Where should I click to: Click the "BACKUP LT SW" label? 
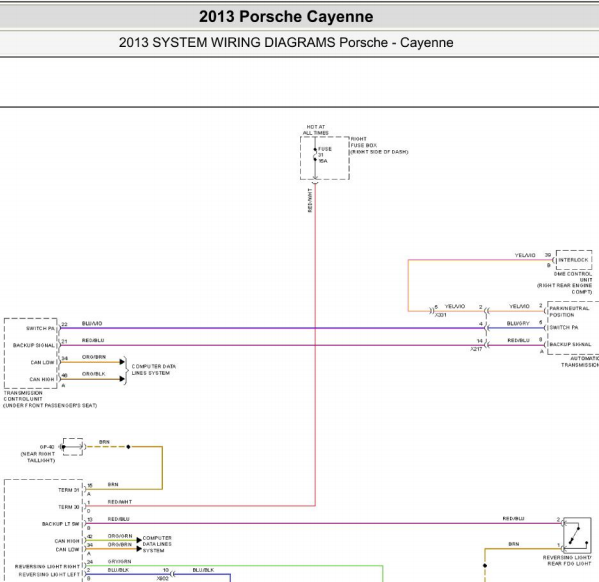pos(61,524)
